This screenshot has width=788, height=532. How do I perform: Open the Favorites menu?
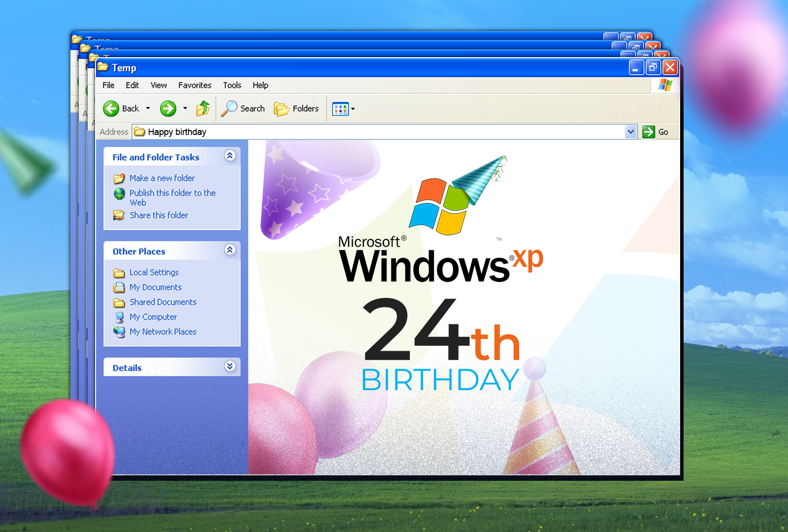tap(195, 85)
